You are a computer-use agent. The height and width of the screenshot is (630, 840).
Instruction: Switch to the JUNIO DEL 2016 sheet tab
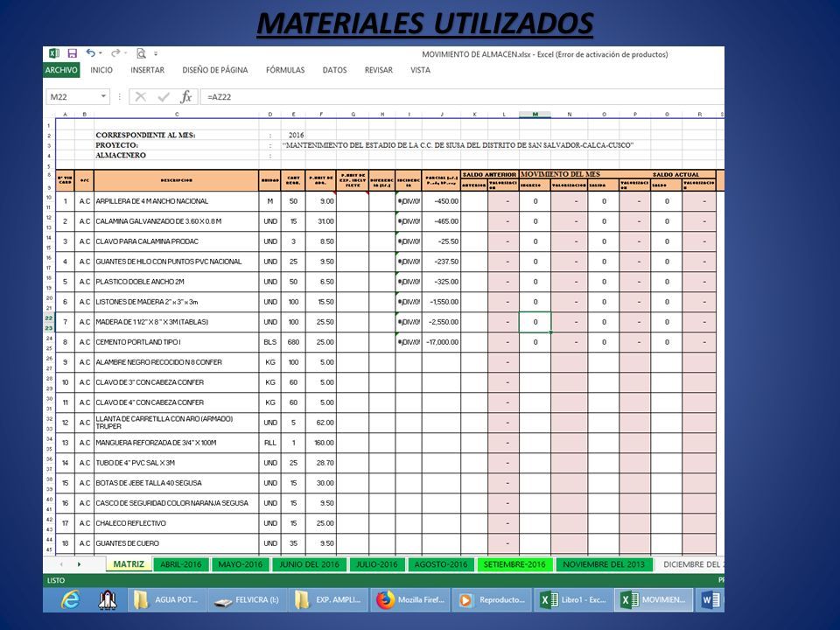(309, 564)
